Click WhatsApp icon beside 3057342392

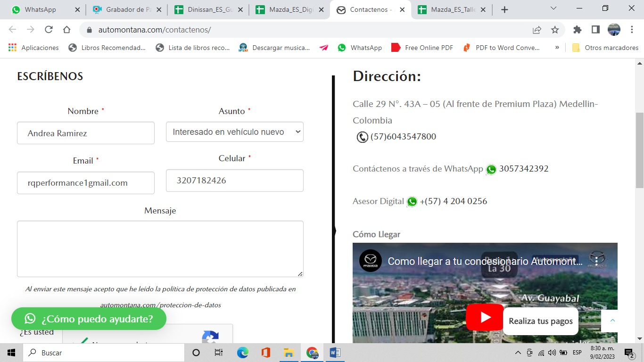pyautogui.click(x=491, y=169)
